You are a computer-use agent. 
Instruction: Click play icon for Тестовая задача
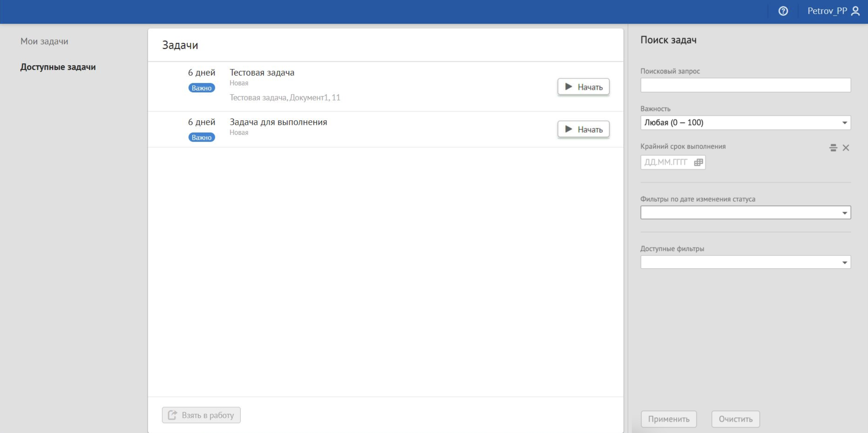(569, 87)
